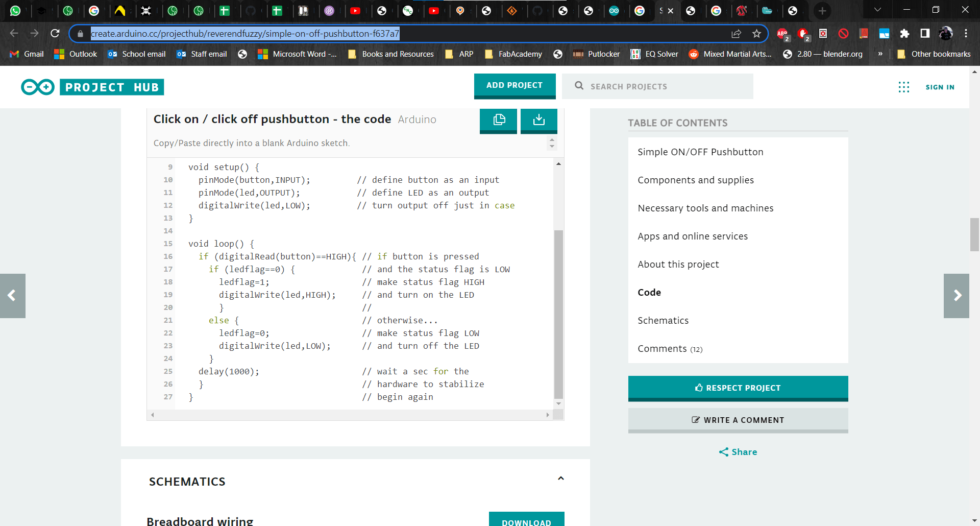Click the delay(1000); code line

[x=229, y=372]
